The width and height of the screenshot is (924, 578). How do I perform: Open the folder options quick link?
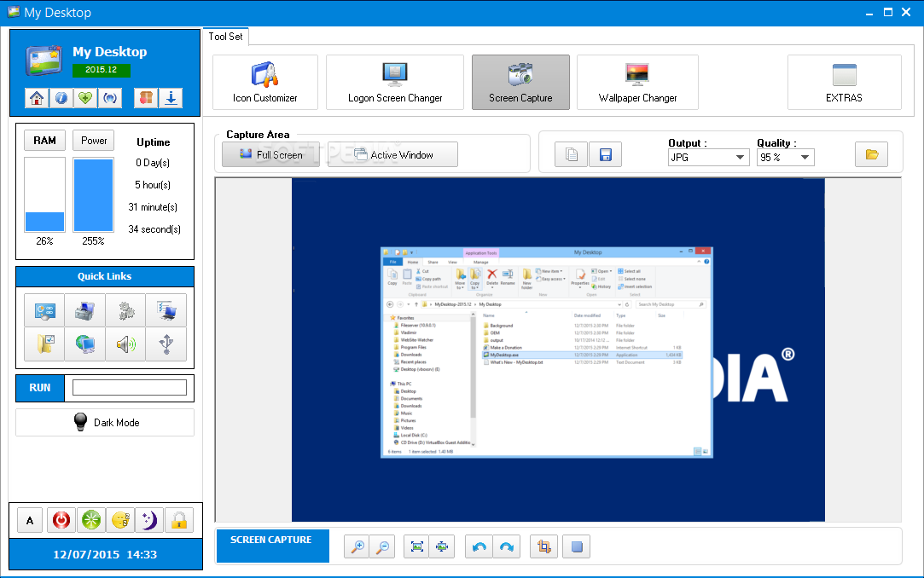[44, 344]
